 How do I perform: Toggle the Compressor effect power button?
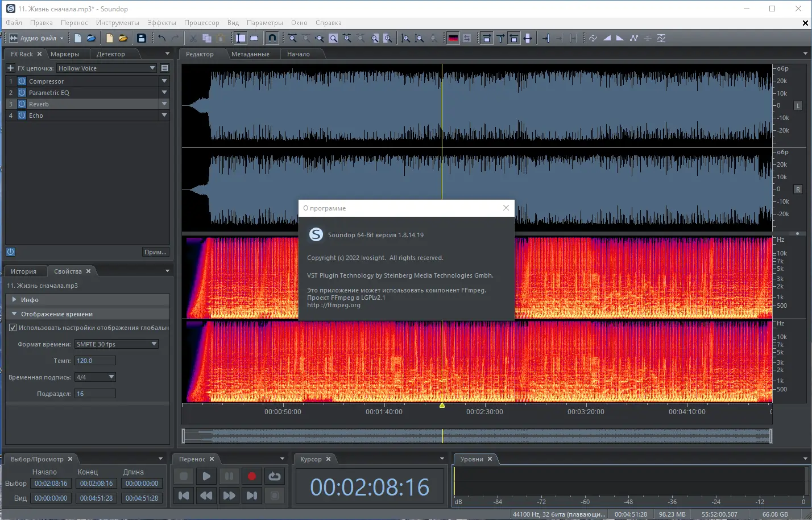(22, 81)
